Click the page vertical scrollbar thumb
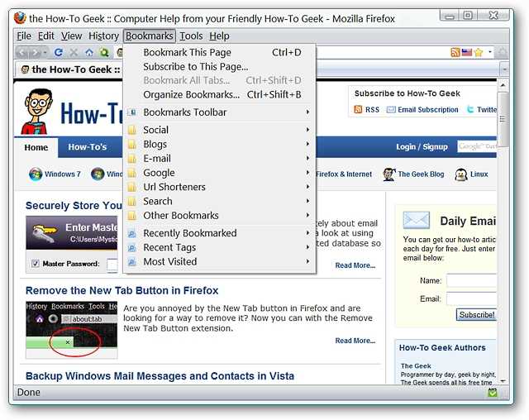This screenshot has width=529, height=420. click(x=503, y=120)
